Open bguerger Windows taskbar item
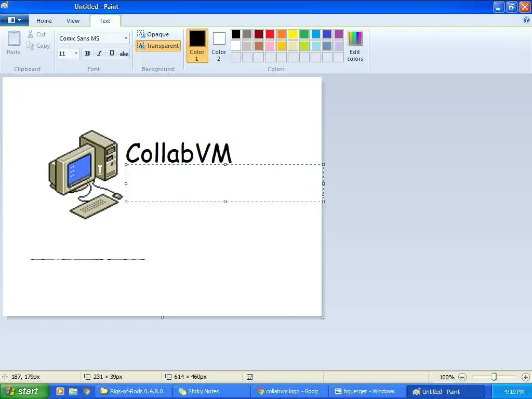The width and height of the screenshot is (532, 399). (368, 391)
